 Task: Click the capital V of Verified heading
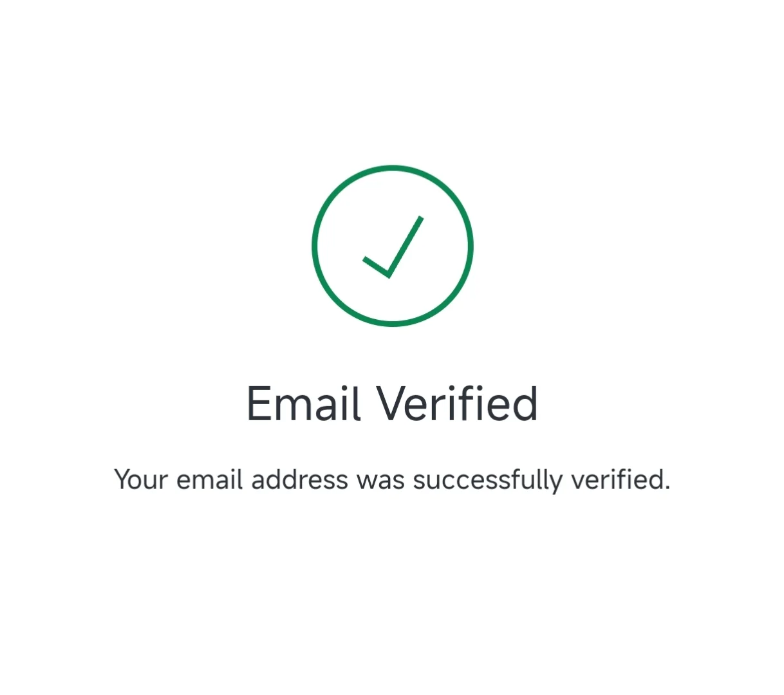[x=393, y=403]
